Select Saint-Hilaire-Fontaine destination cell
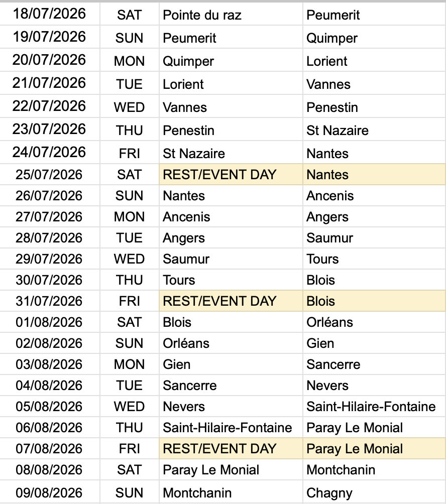The height and width of the screenshot is (504, 446). pyautogui.click(x=374, y=406)
